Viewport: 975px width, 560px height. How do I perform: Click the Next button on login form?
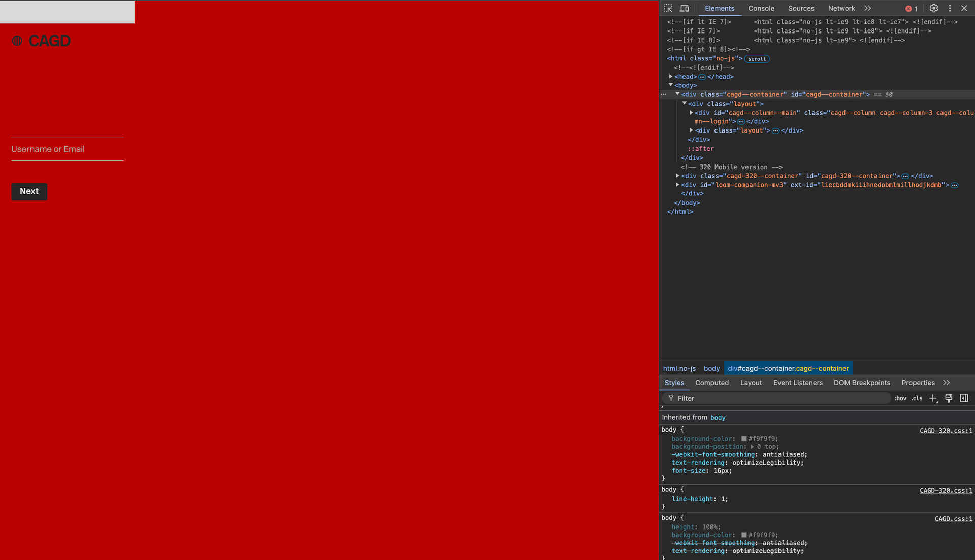tap(29, 191)
